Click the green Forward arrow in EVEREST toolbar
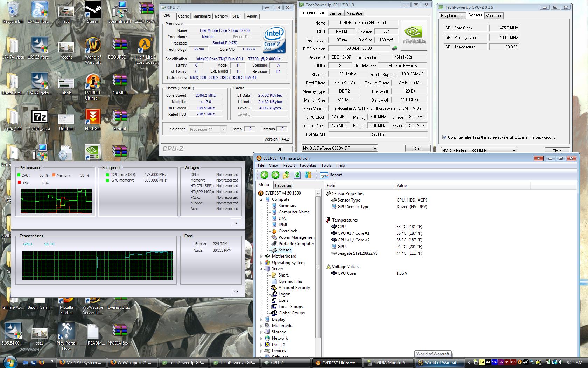The width and height of the screenshot is (588, 368). [x=275, y=175]
